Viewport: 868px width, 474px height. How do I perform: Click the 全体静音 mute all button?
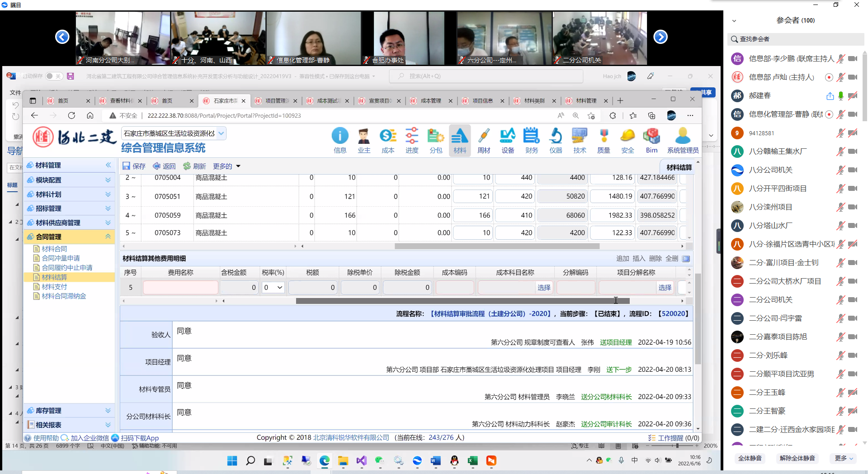(750, 458)
